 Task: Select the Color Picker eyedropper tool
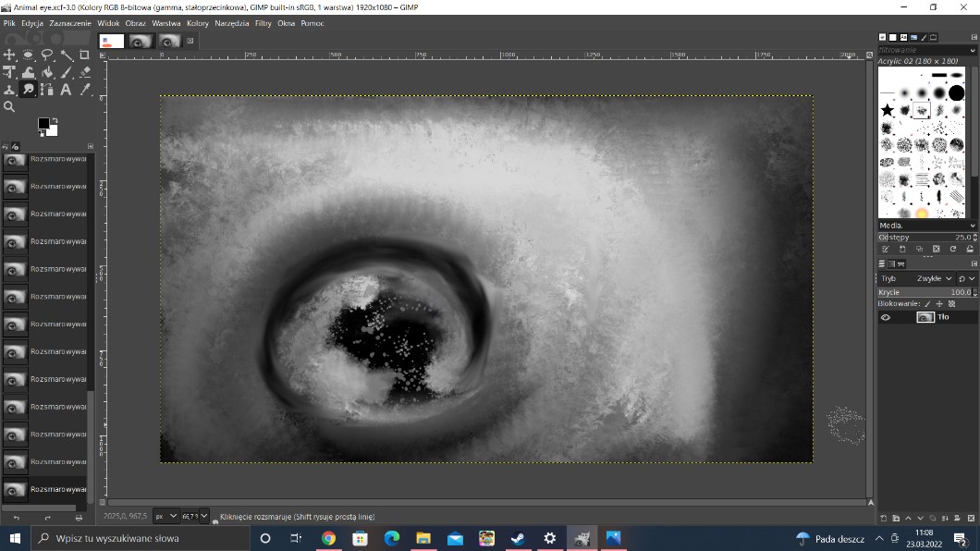click(x=85, y=90)
